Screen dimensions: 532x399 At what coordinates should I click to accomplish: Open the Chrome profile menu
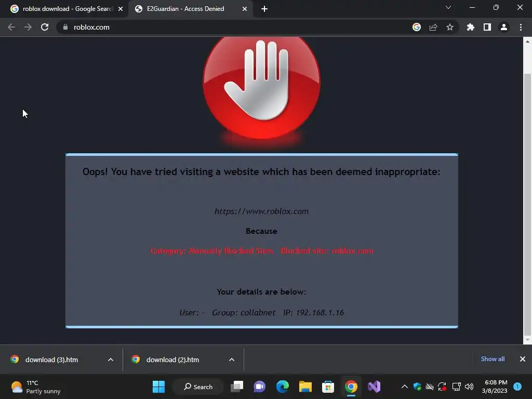pos(504,27)
